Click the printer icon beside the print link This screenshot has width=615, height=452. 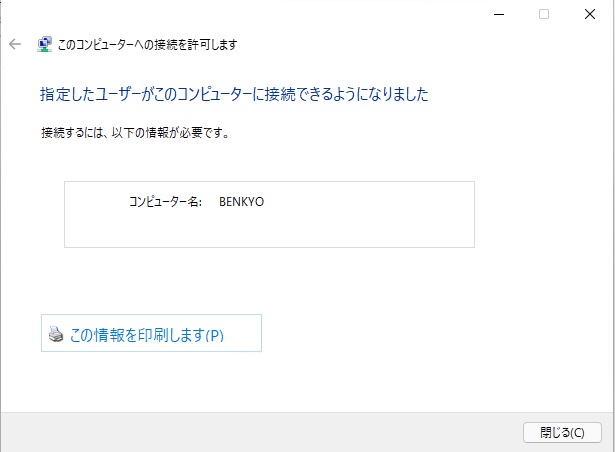point(56,334)
